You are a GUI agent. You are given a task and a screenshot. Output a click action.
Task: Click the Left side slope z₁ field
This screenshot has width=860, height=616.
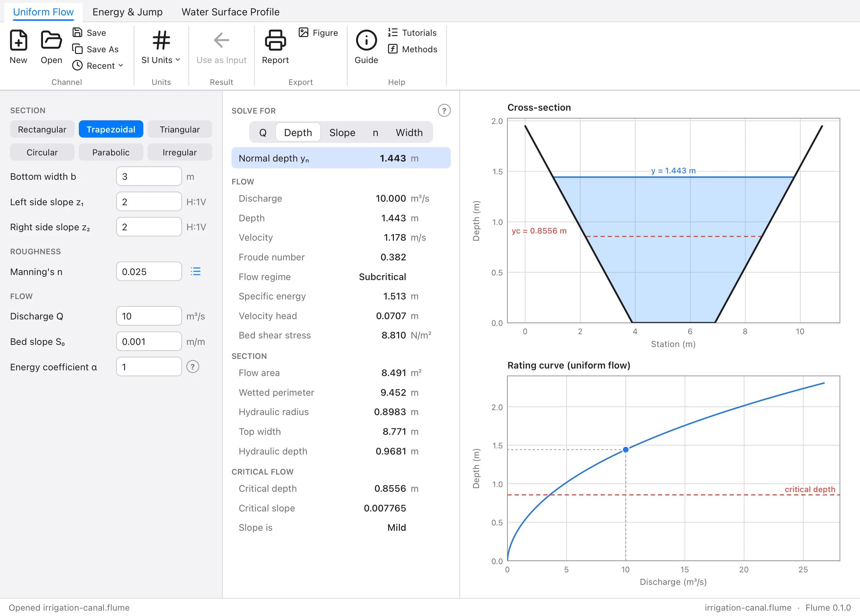coord(149,202)
